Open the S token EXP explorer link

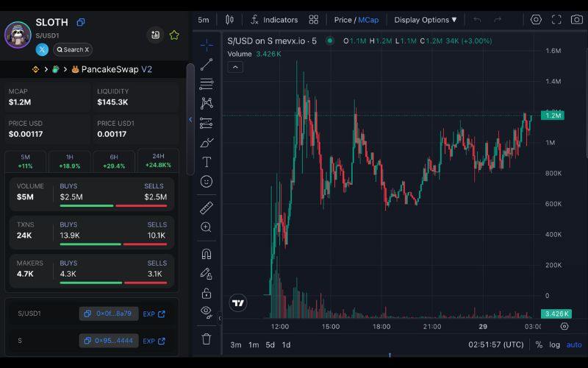154,341
